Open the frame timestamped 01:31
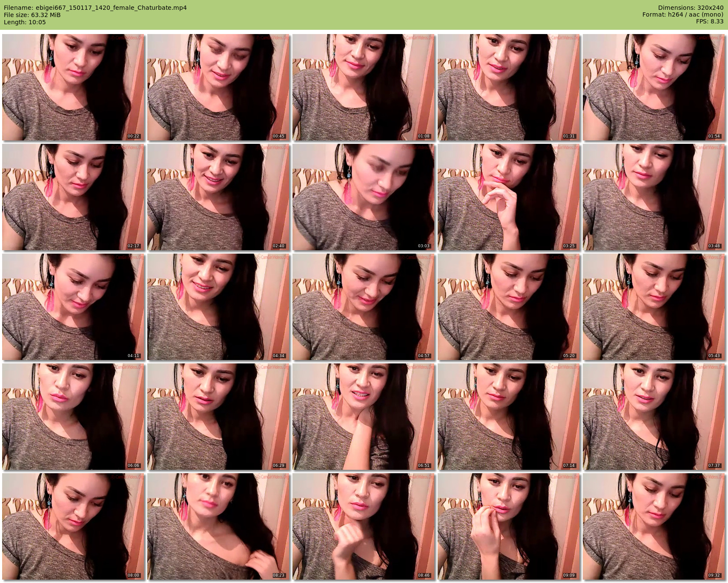 point(509,87)
